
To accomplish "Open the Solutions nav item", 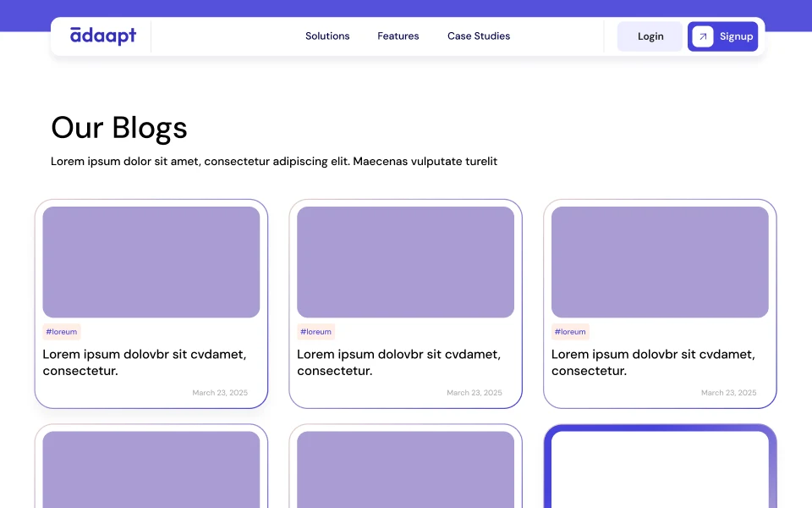I will (327, 36).
